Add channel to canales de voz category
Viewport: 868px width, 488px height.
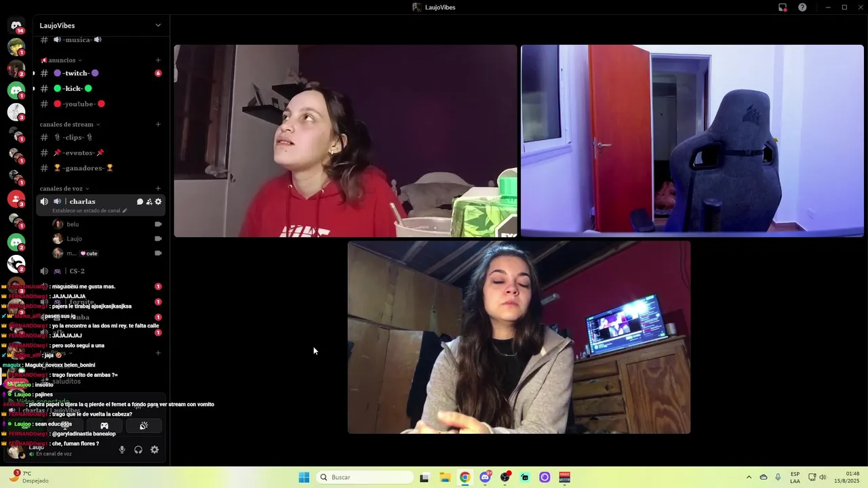coord(158,188)
